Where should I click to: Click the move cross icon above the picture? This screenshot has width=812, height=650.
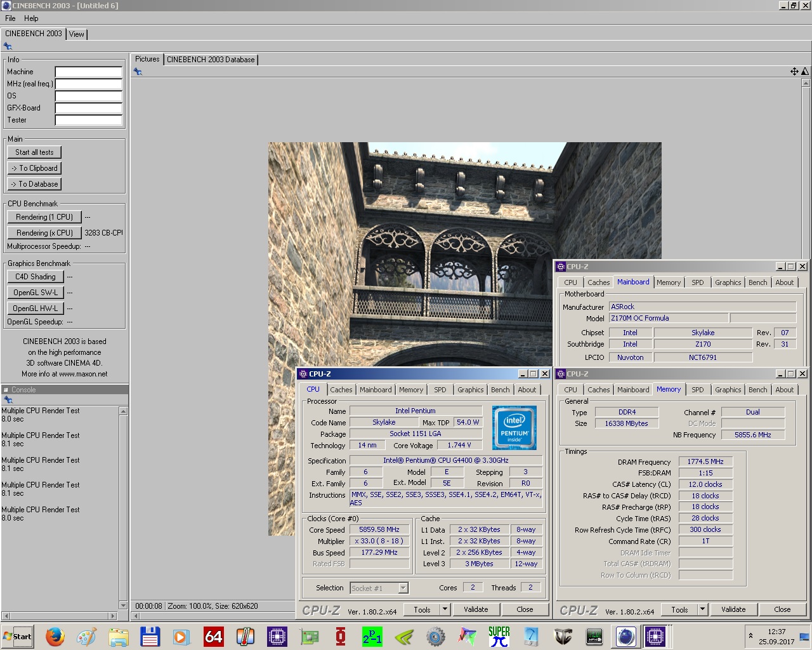(x=794, y=71)
